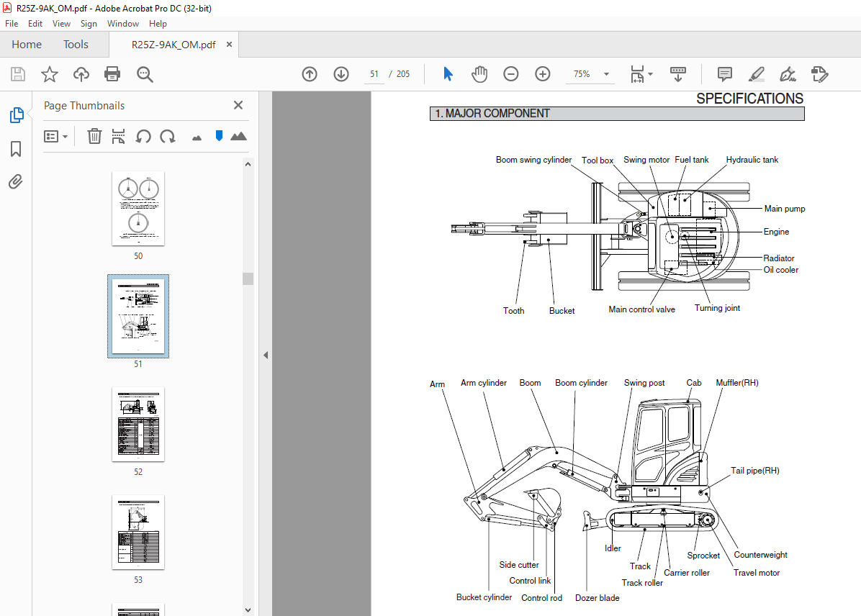Open the Bookmarks sidebar panel
Screen dimensions: 861x616
pyautogui.click(x=16, y=149)
